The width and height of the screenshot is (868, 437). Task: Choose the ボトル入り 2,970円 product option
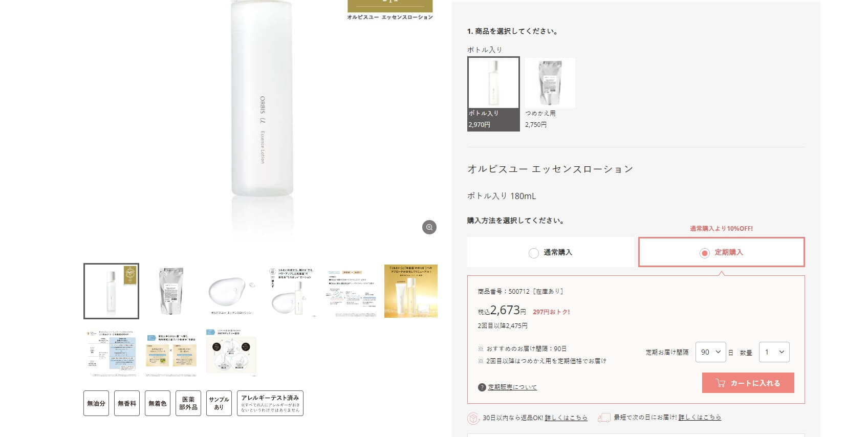493,94
